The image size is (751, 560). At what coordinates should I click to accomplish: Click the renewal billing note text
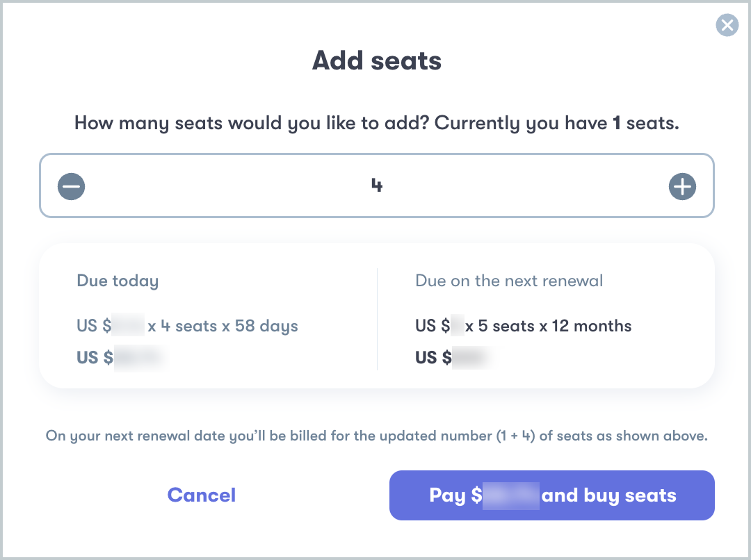click(376, 436)
